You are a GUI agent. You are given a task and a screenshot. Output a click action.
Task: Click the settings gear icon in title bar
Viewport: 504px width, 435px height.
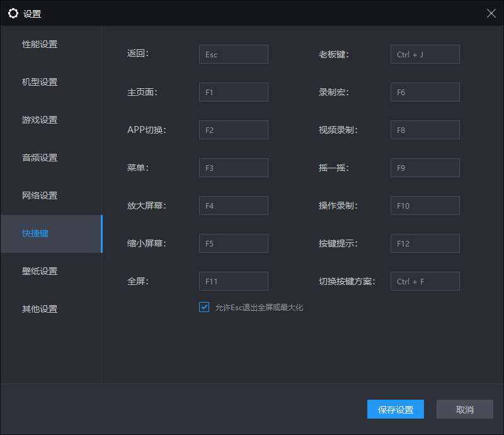(x=13, y=13)
